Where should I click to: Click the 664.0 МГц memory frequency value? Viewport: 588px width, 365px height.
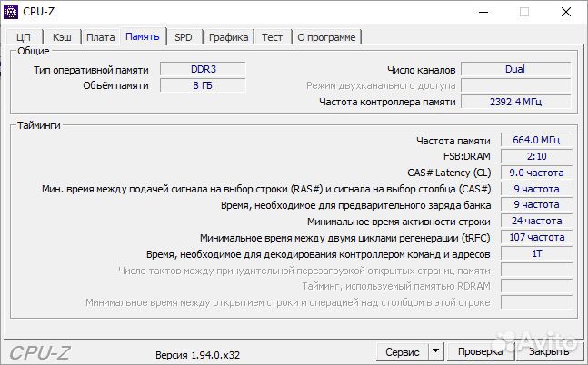coord(536,140)
